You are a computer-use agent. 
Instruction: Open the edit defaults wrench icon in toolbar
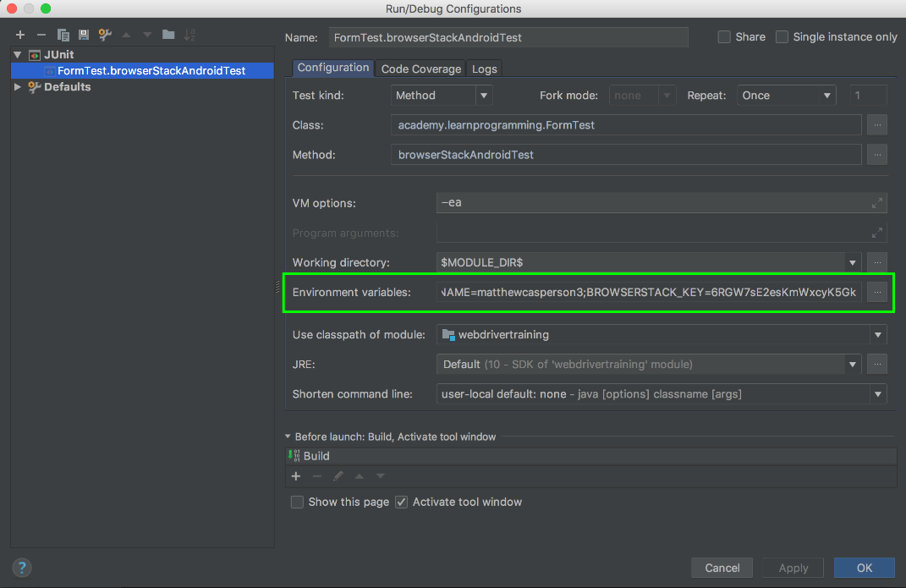[x=105, y=35]
